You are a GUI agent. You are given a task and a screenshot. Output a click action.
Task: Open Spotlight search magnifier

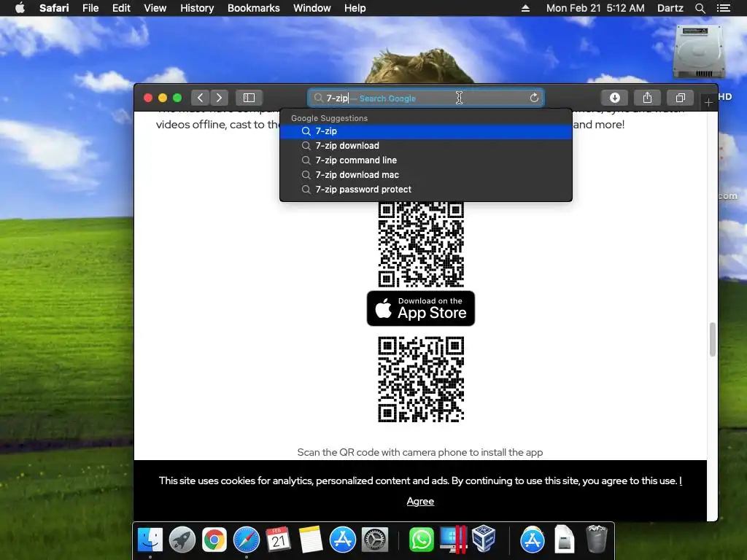pyautogui.click(x=700, y=8)
